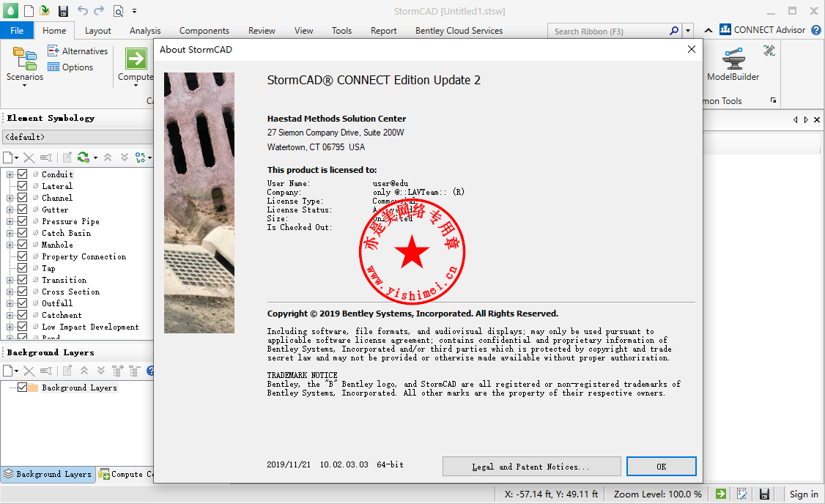Viewport: 825px width, 504px height.
Task: Switch to the Analysis ribbon tab
Action: click(145, 31)
